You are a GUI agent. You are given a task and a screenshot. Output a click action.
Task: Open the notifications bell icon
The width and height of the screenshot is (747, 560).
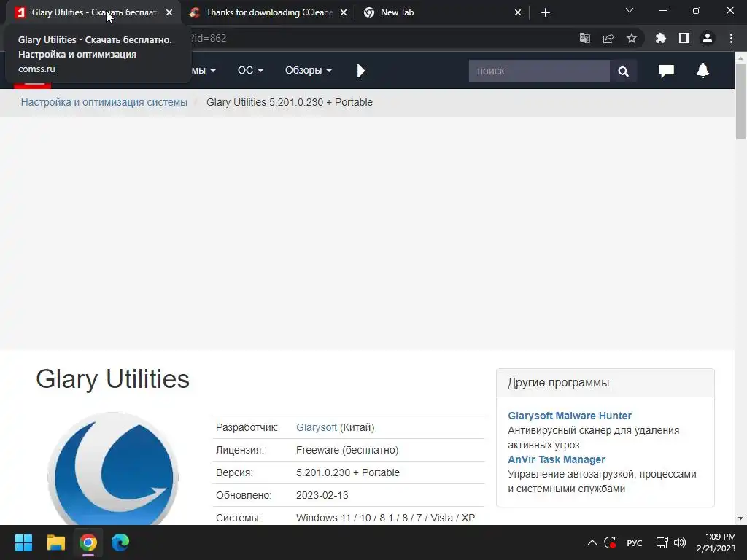click(703, 71)
